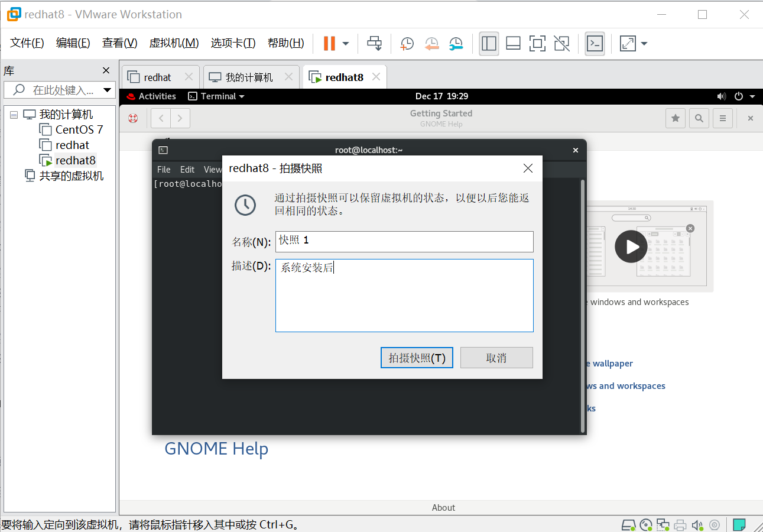
Task: Open the Terminal window File menu
Action: click(x=164, y=169)
